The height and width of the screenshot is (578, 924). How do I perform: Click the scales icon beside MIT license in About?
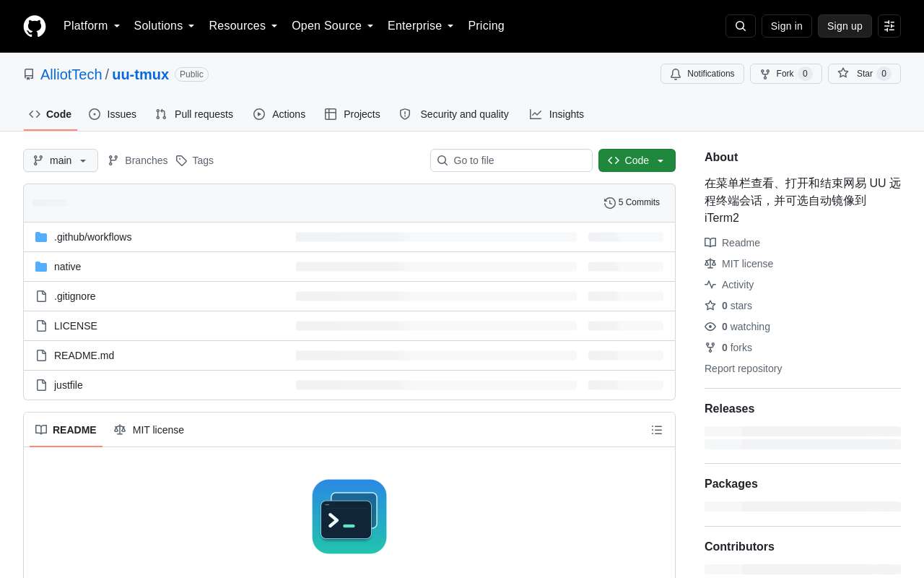pos(710,264)
